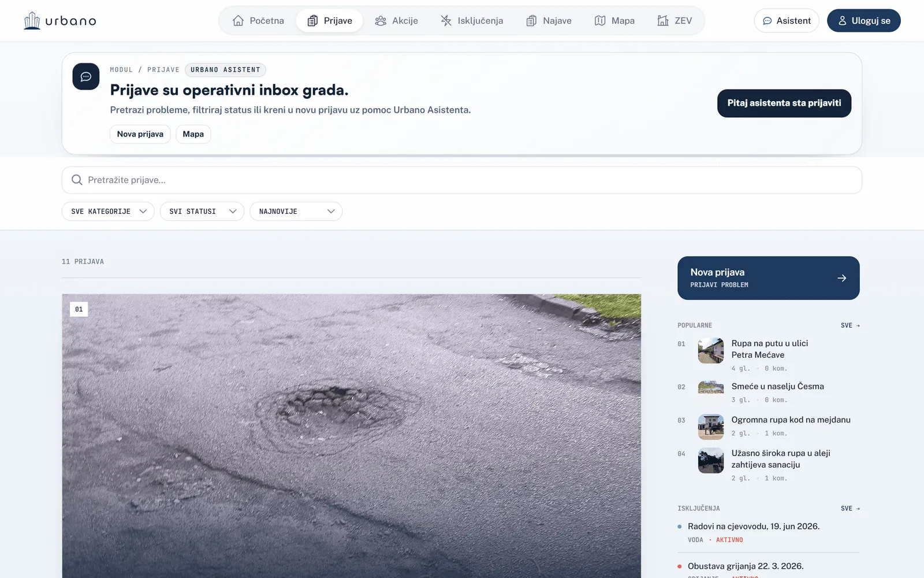The height and width of the screenshot is (578, 924).
Task: Click the Prijave clipboard icon
Action: [312, 21]
